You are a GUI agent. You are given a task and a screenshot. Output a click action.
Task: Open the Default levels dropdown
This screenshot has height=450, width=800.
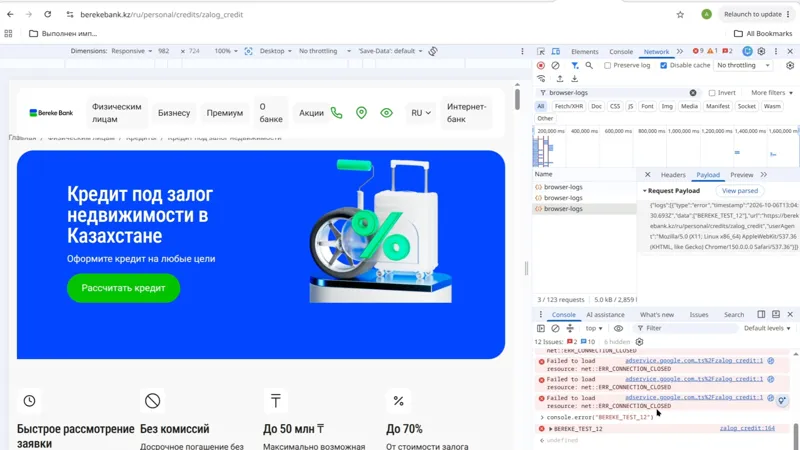[x=767, y=328]
